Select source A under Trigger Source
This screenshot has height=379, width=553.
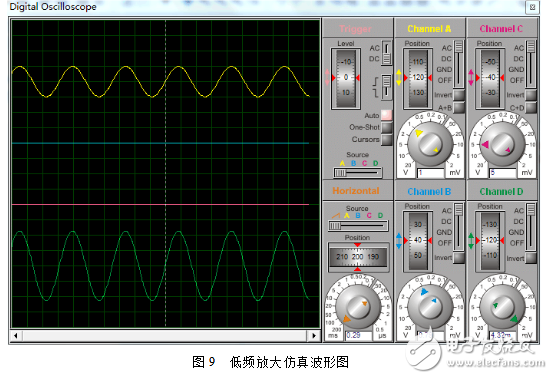tap(342, 163)
